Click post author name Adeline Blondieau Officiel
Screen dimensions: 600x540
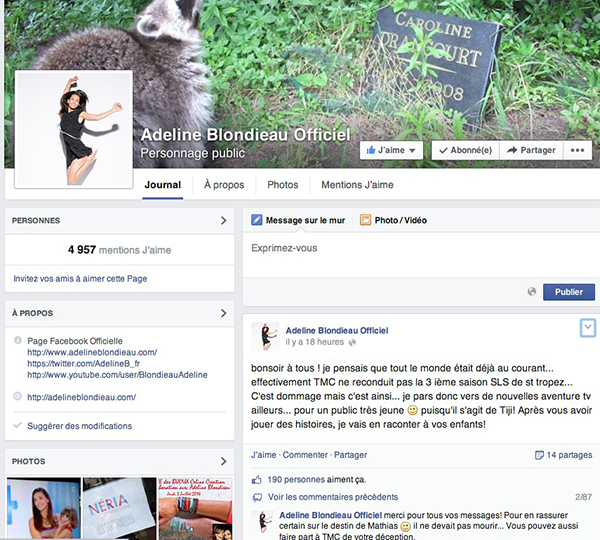[337, 330]
